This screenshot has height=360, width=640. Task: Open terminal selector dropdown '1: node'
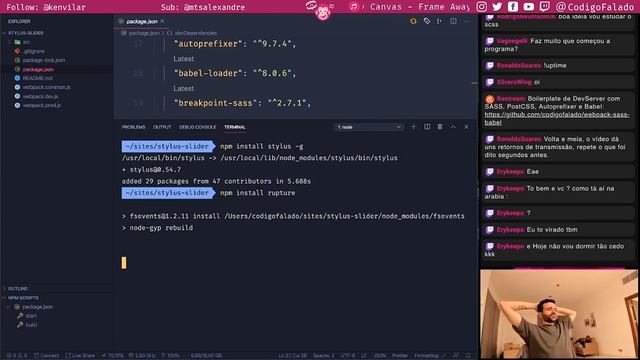[x=369, y=127]
